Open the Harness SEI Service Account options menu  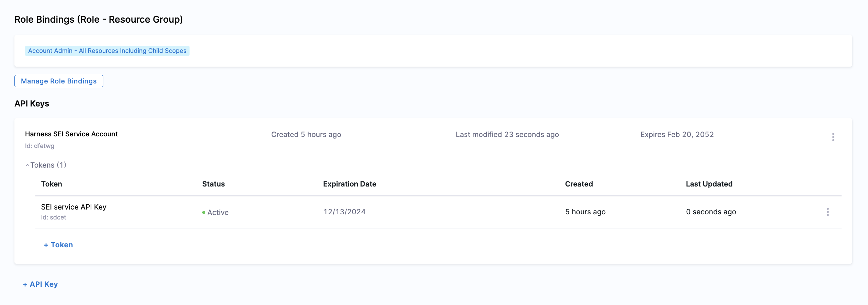click(x=833, y=137)
